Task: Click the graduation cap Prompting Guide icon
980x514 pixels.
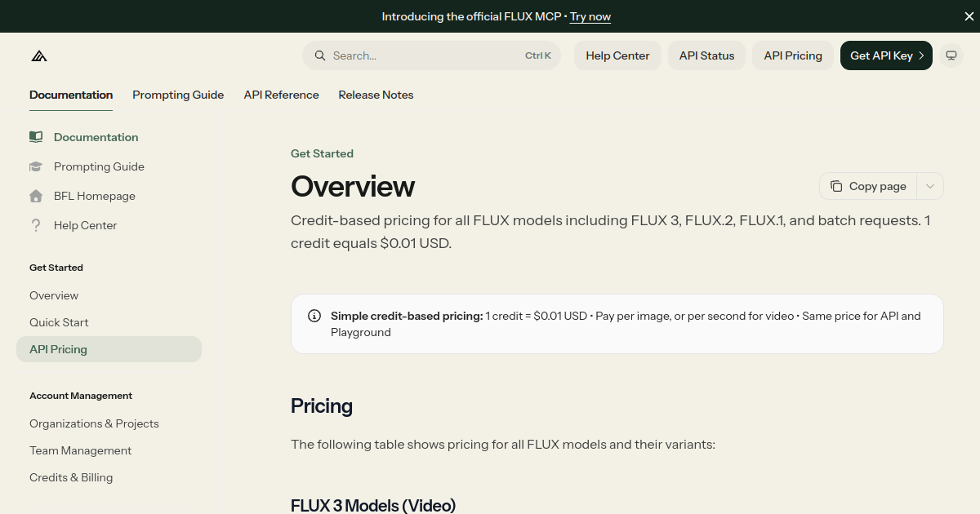Action: tap(36, 166)
